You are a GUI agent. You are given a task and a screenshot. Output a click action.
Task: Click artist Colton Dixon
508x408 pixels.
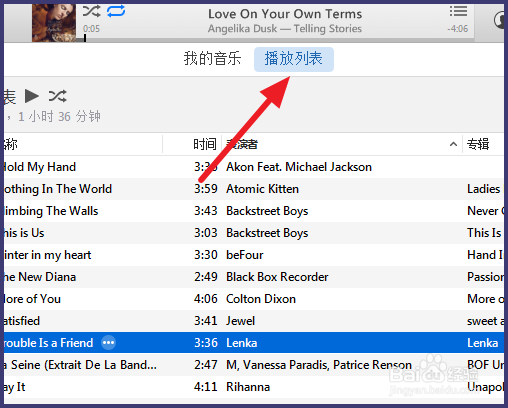coord(261,299)
